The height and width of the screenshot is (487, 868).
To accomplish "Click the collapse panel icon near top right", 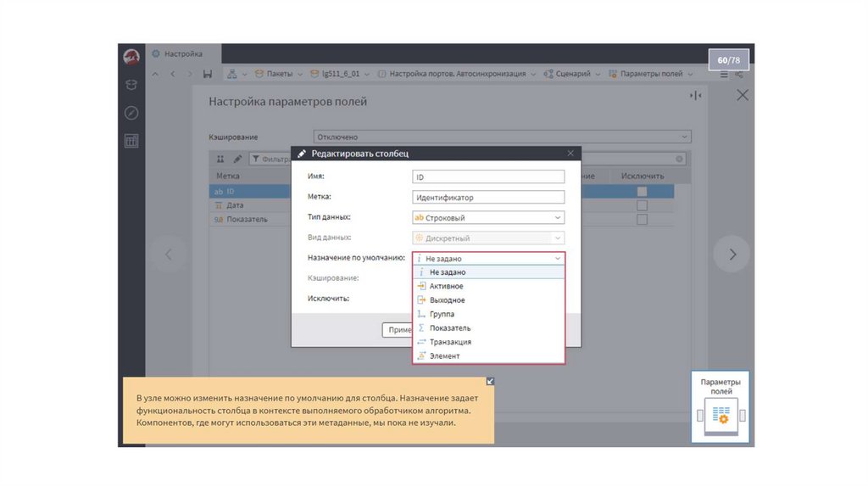I will (695, 96).
